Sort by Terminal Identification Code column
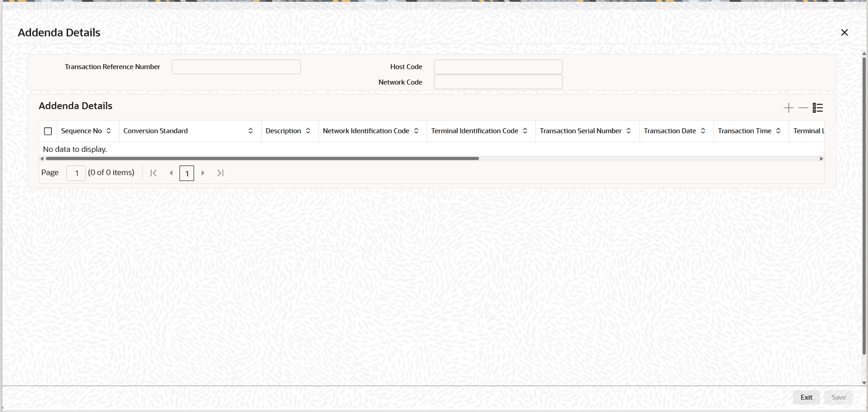The height and width of the screenshot is (412, 868). [525, 131]
